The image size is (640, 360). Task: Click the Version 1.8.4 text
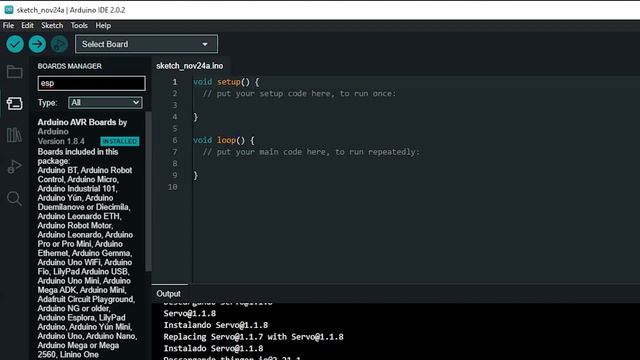pyautogui.click(x=61, y=141)
